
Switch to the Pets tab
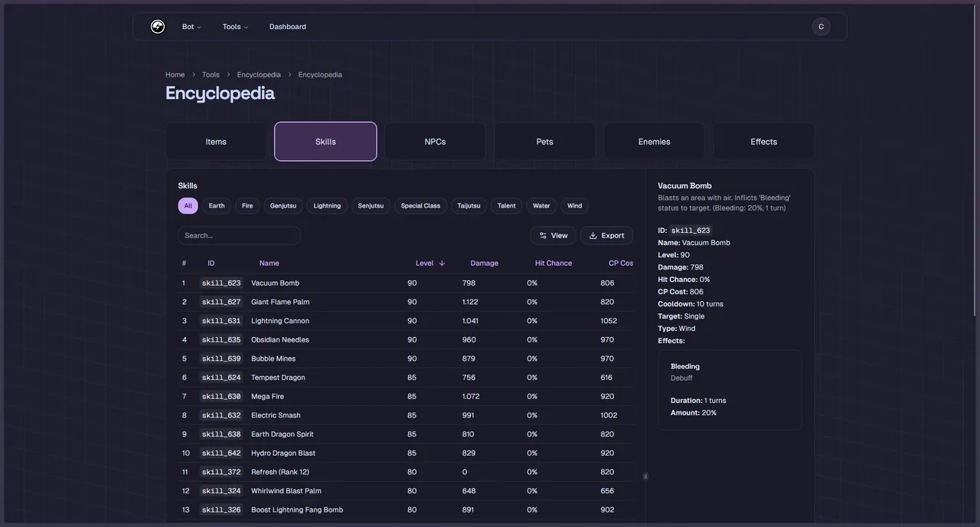tap(544, 142)
